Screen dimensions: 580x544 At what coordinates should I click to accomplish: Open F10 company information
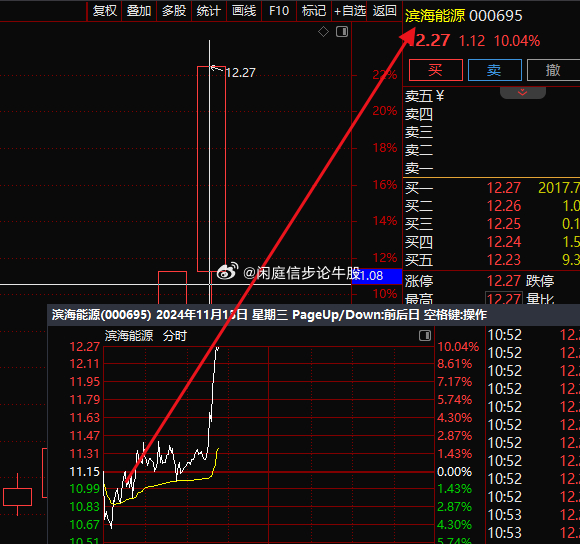pyautogui.click(x=279, y=11)
